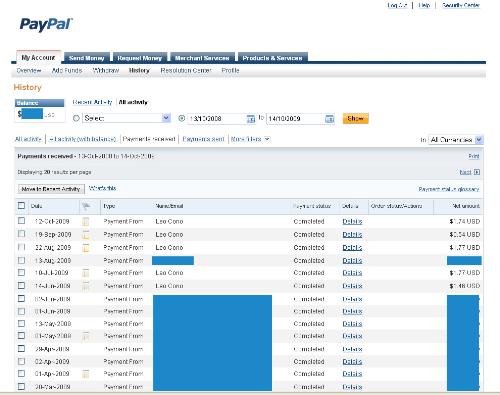Click the Security Center link
Viewport: 500px width, 395px height.
(461, 5)
